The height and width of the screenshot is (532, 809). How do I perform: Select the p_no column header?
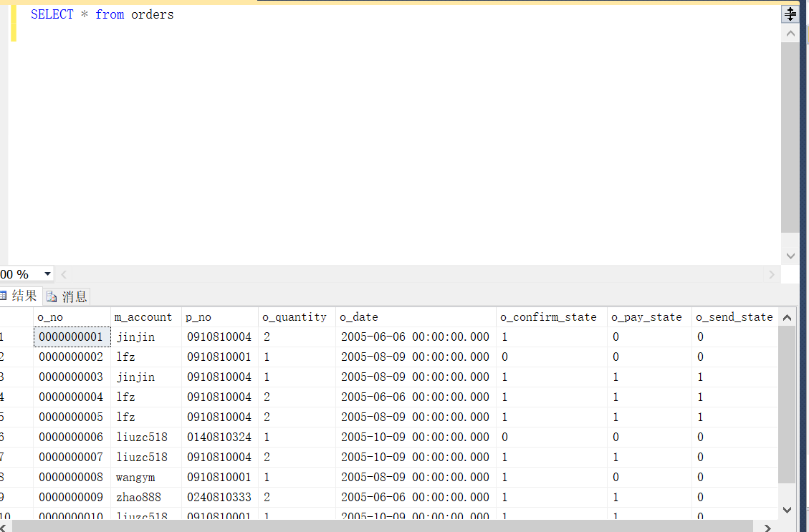coord(220,317)
